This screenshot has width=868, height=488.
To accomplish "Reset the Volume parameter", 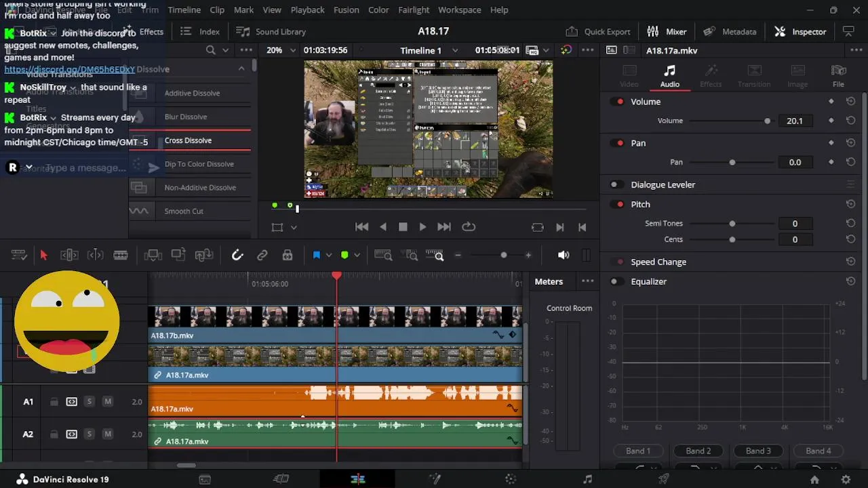I will (850, 121).
